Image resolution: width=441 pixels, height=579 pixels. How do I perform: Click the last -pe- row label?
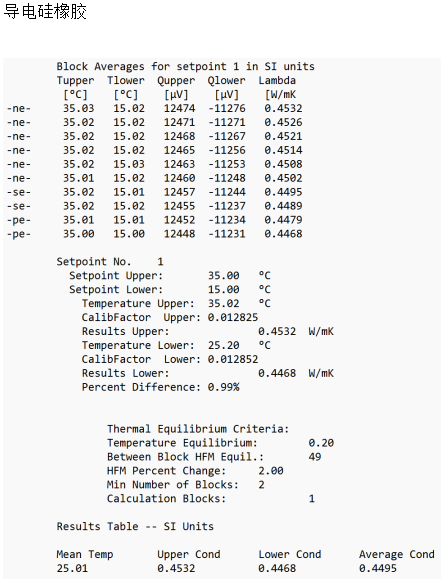tap(19, 234)
